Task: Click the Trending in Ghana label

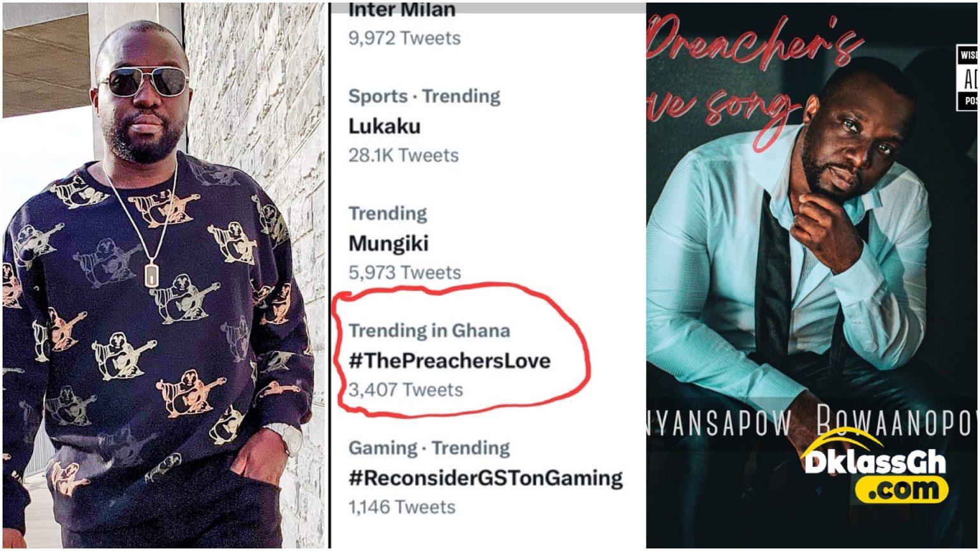Action: [x=429, y=331]
